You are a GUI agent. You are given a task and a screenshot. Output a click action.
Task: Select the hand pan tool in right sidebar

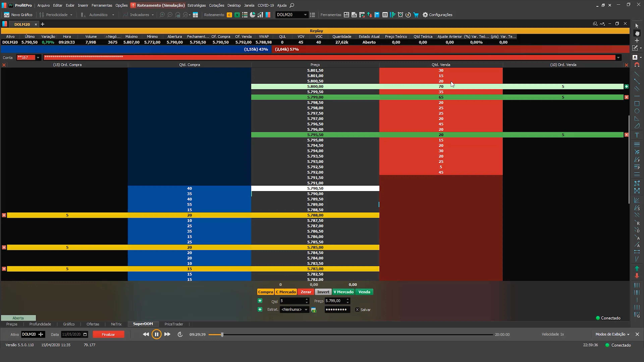coord(637,33)
